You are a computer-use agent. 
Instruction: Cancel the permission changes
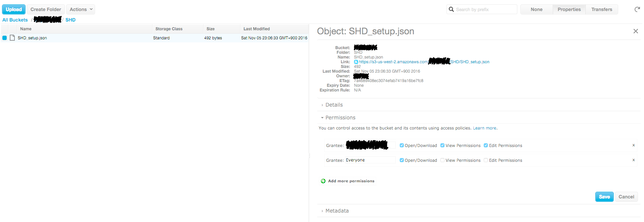pos(626,197)
